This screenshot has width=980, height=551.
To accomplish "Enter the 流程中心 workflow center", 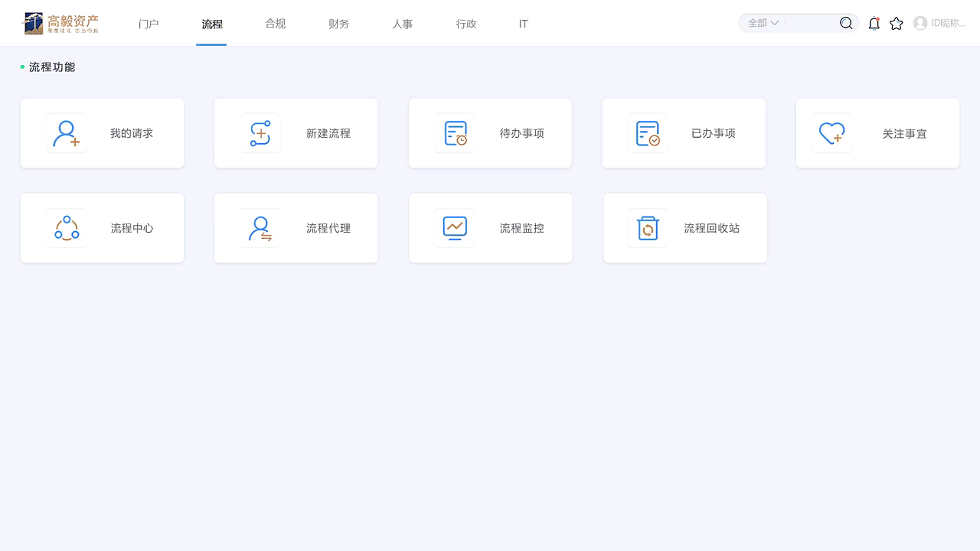I will point(102,227).
